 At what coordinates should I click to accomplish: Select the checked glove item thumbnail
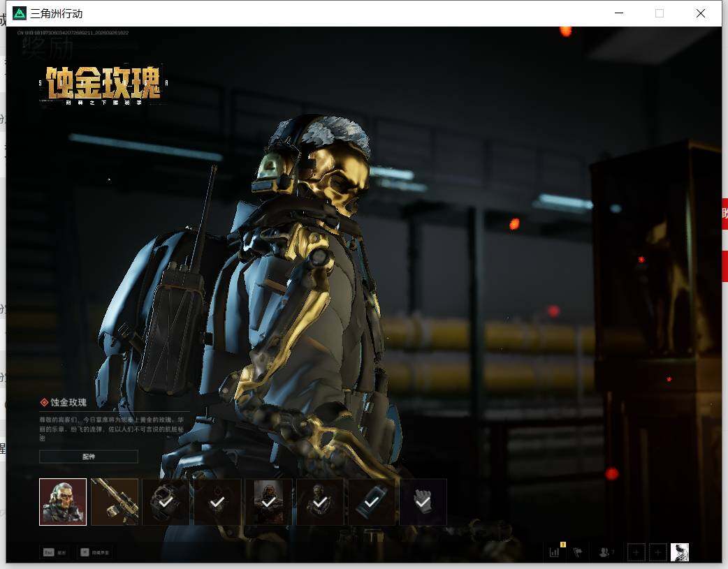[x=423, y=502]
